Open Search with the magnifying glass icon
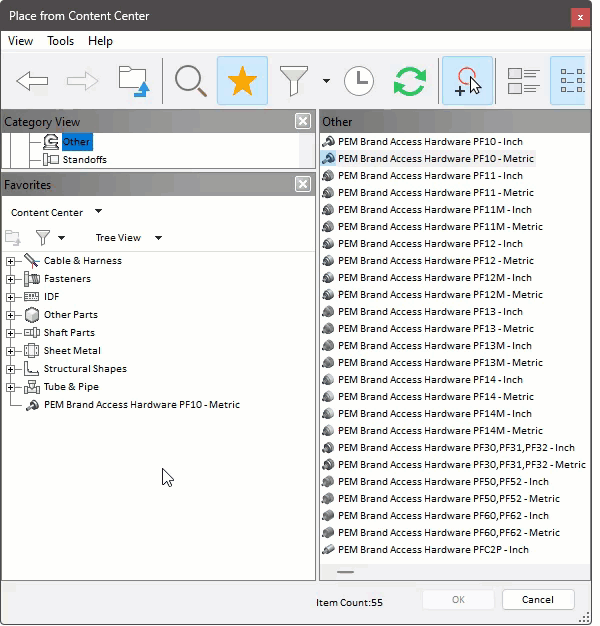 (x=191, y=81)
